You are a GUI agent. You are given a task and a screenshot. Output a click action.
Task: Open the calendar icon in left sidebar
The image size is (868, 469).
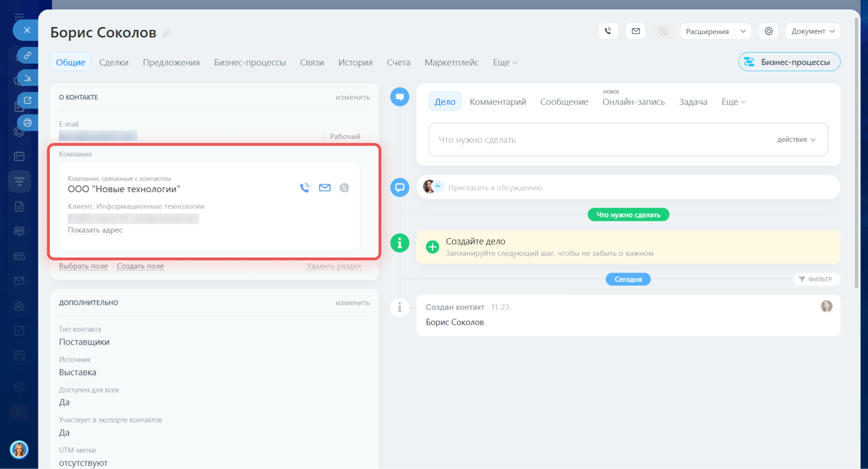[19, 156]
